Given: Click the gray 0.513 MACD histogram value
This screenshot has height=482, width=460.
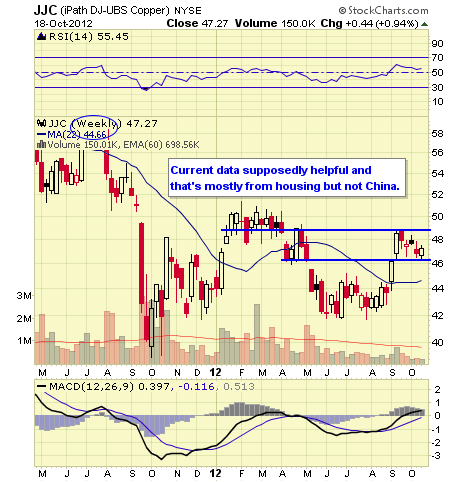Looking at the screenshot, I should 239,387.
